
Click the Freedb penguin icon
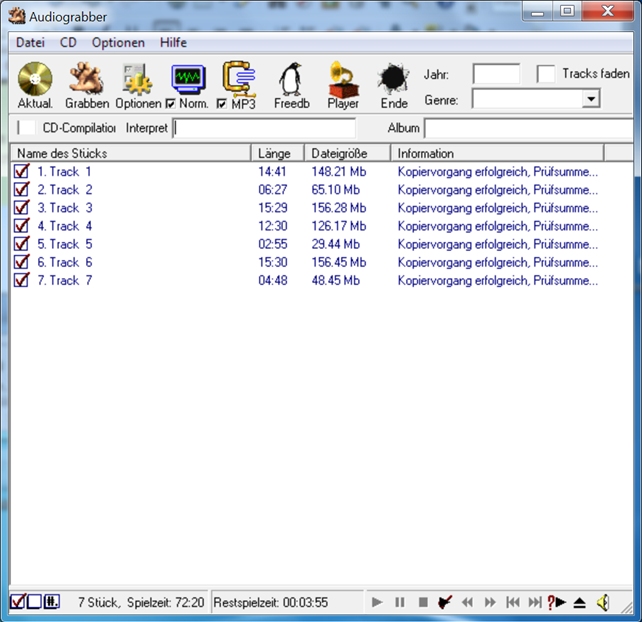coord(291,80)
